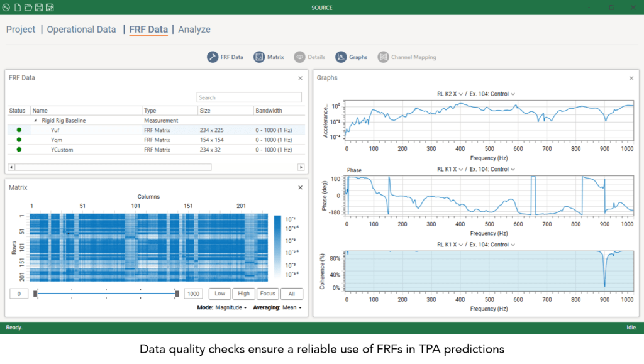The height and width of the screenshot is (364, 644).
Task: Click the green status dot for YCustom
Action: tap(19, 150)
